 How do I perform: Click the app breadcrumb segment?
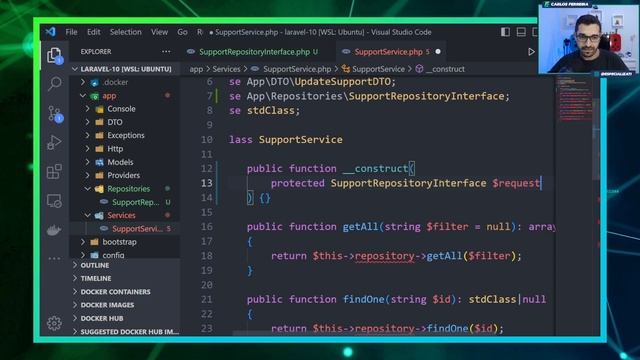click(x=196, y=69)
